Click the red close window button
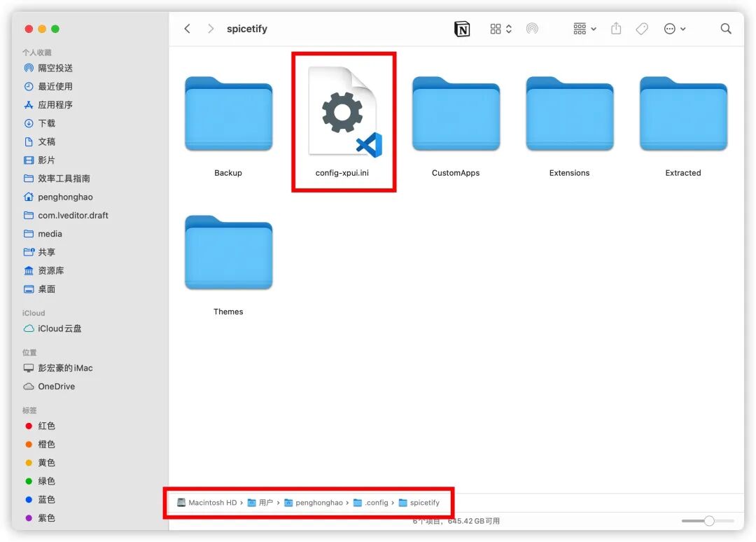This screenshot has width=756, height=542. pyautogui.click(x=29, y=29)
